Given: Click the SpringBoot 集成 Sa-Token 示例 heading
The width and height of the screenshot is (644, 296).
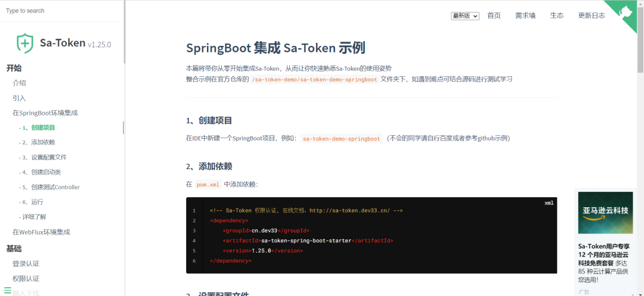Looking at the screenshot, I should (275, 48).
